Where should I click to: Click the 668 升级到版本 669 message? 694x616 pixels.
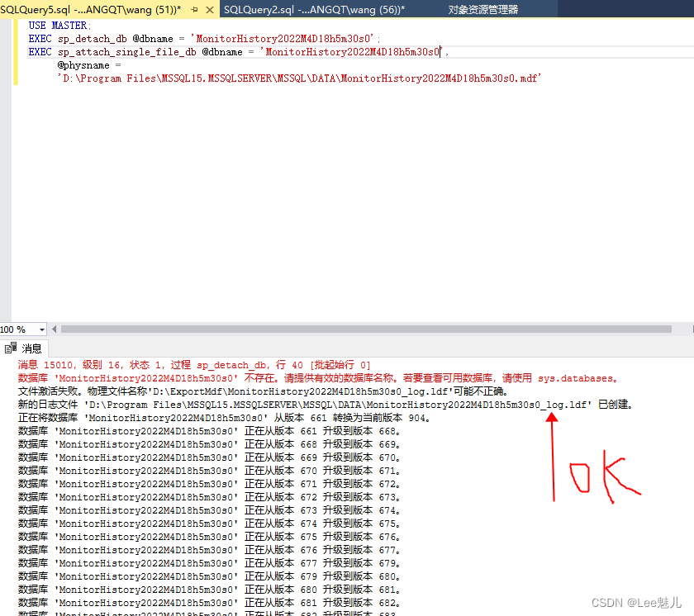tap(209, 444)
